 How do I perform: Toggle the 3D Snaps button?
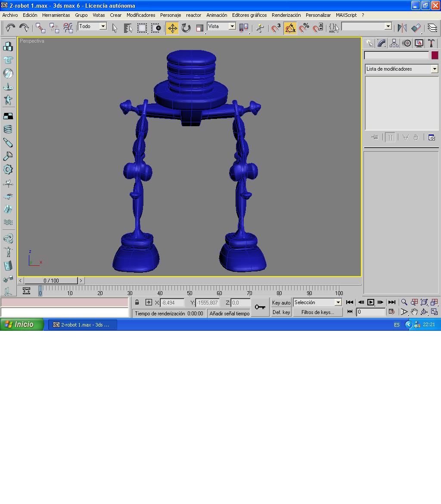276,28
